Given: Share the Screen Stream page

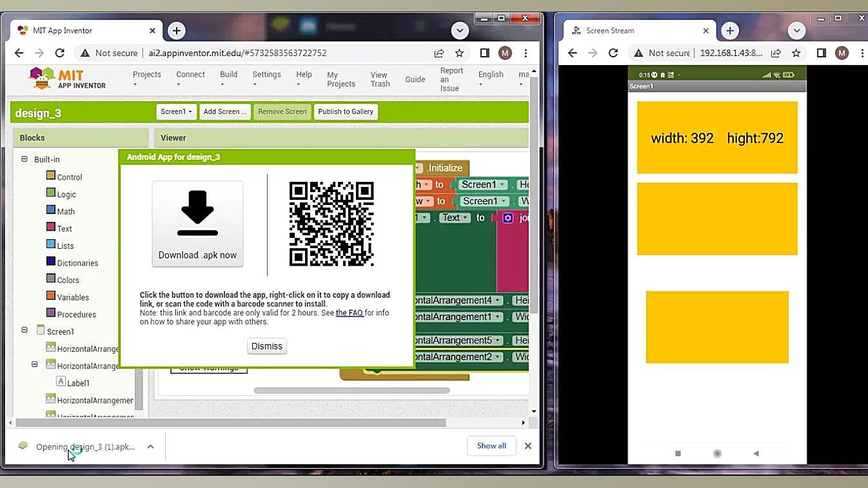Looking at the screenshot, I should (x=776, y=53).
